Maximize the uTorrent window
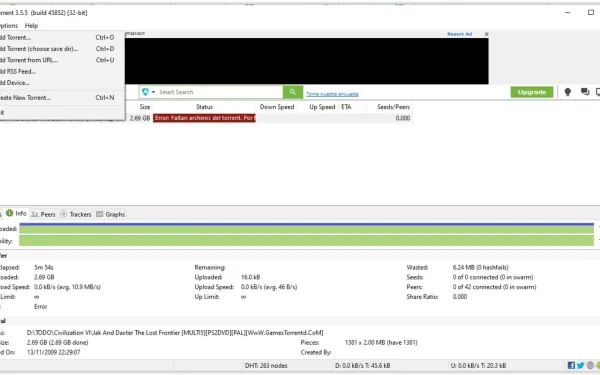The width and height of the screenshot is (600, 375). (590, 12)
